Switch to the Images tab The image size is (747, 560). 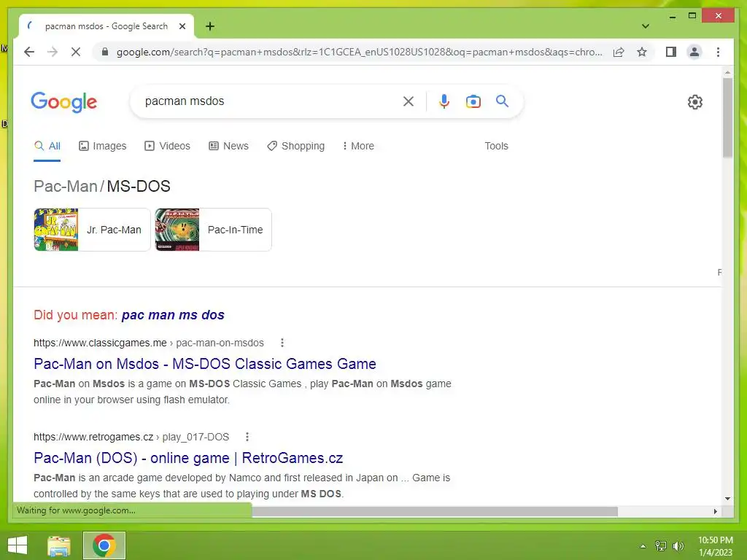[x=102, y=146]
